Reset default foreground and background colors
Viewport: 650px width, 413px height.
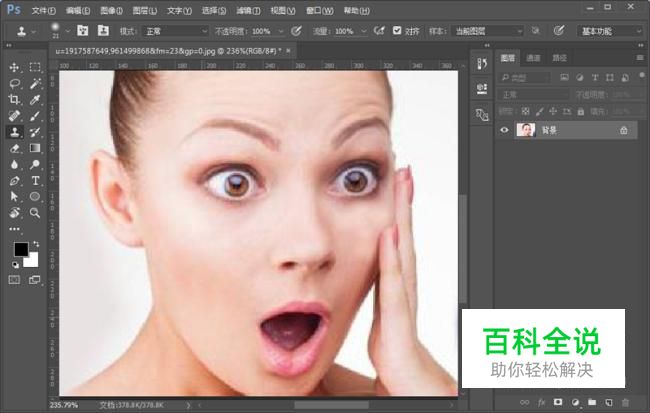tap(15, 264)
